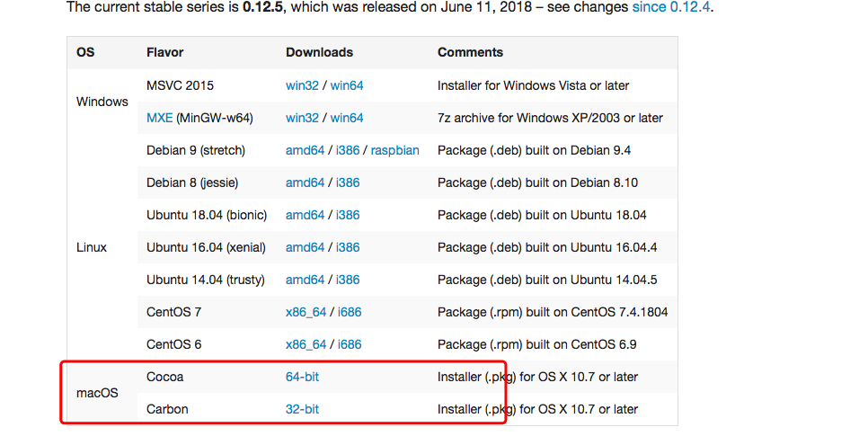Download Ubuntu 14.04 trusty amd64 package
This screenshot has width=868, height=445.
click(x=305, y=280)
